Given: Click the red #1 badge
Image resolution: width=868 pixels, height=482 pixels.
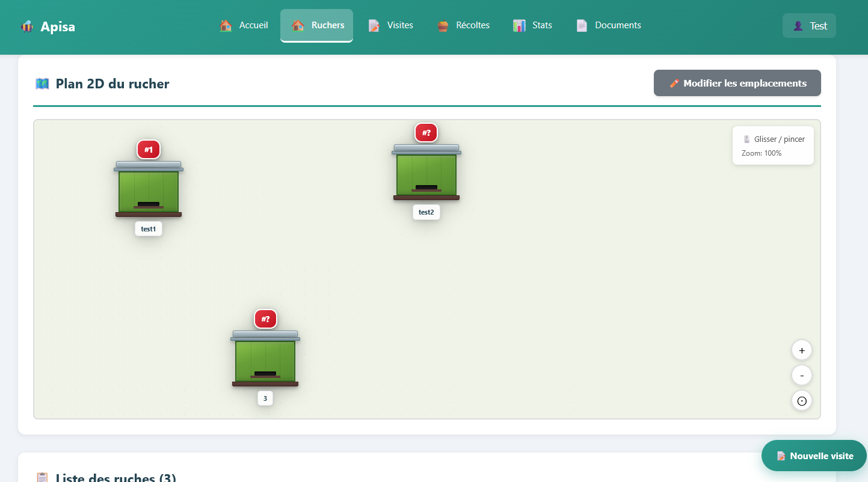Looking at the screenshot, I should [x=149, y=150].
